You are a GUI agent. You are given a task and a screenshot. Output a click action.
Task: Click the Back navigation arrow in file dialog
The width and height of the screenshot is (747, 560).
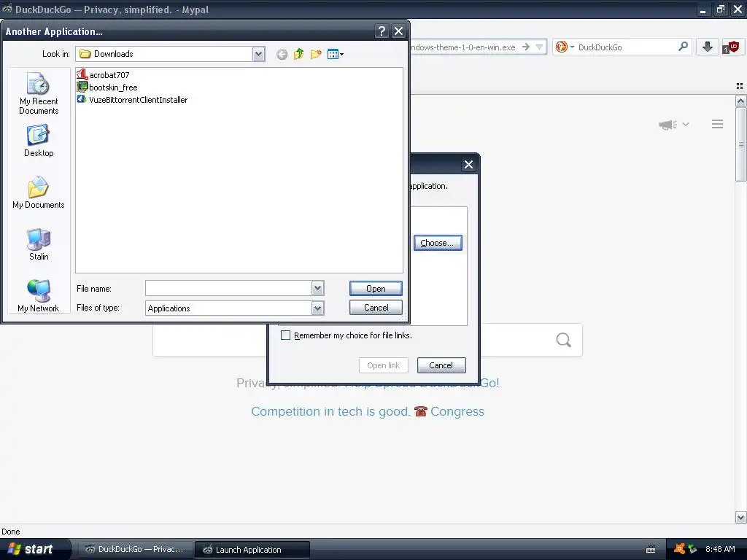[282, 54]
